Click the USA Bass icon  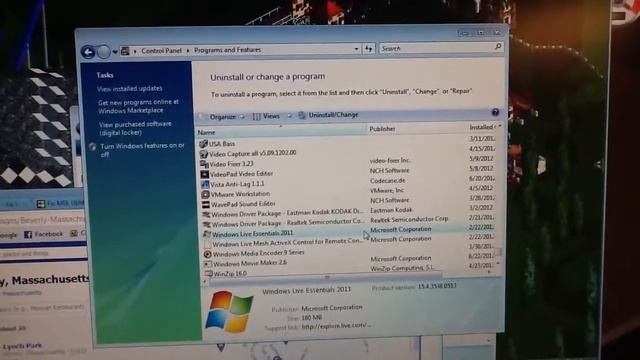coord(203,144)
